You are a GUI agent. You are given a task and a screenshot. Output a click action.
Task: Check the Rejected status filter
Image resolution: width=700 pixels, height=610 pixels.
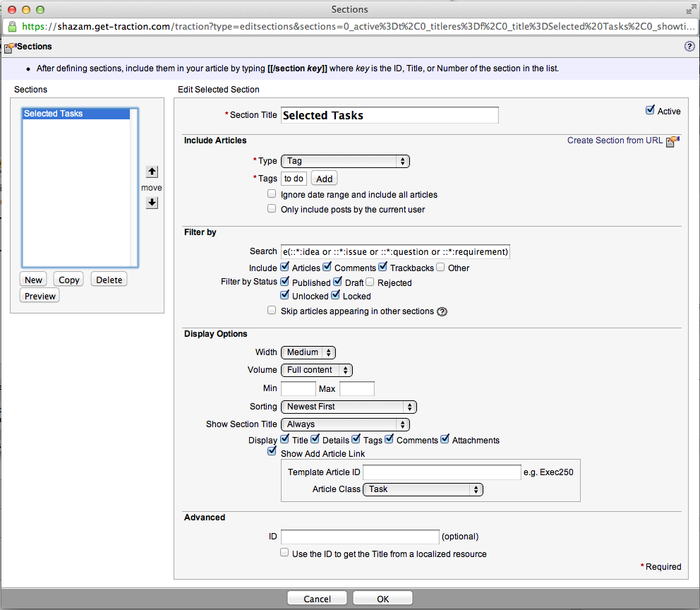[370, 282]
